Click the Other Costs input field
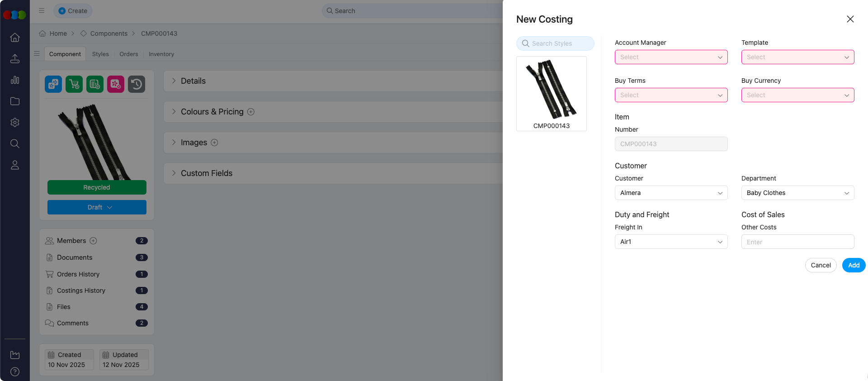 (798, 242)
